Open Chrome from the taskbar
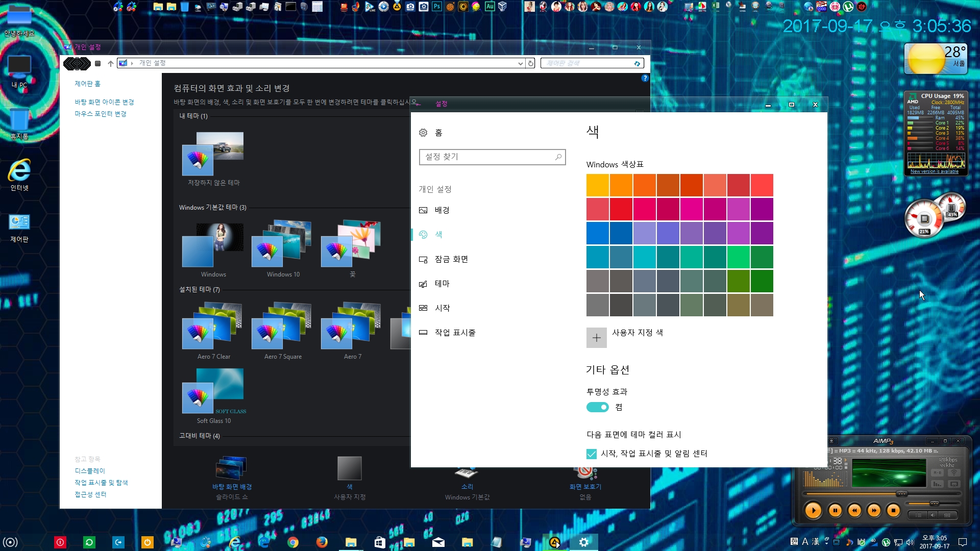Image resolution: width=980 pixels, height=551 pixels. (293, 542)
